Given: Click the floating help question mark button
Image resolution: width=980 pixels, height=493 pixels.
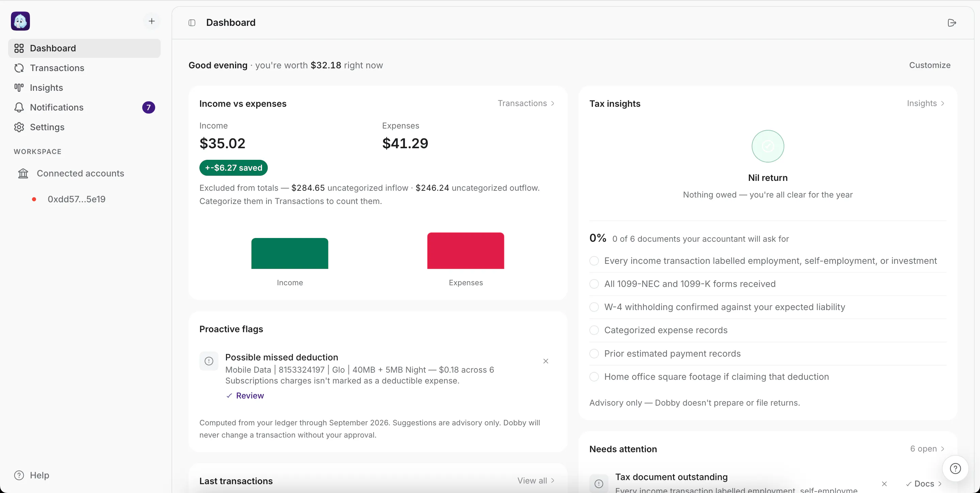Looking at the screenshot, I should point(955,468).
